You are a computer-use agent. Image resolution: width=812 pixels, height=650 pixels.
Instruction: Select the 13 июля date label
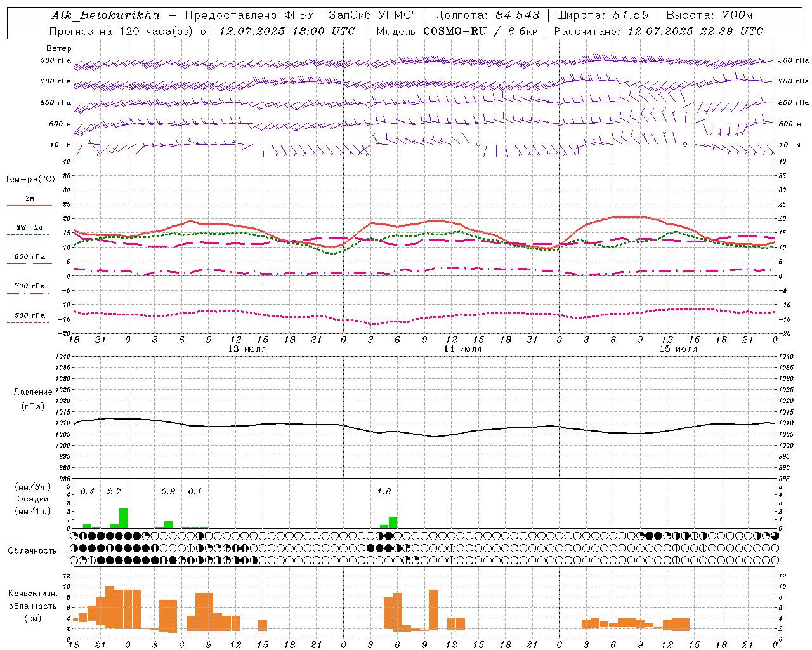[247, 349]
